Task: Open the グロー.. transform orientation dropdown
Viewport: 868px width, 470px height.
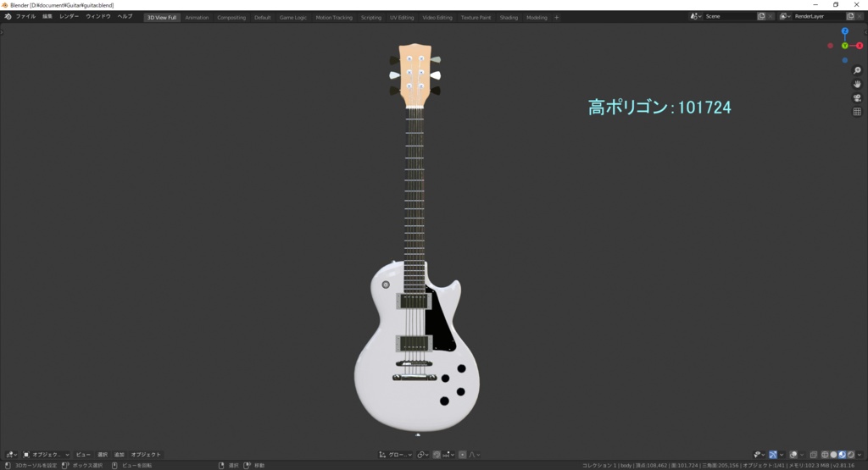Action: point(396,455)
